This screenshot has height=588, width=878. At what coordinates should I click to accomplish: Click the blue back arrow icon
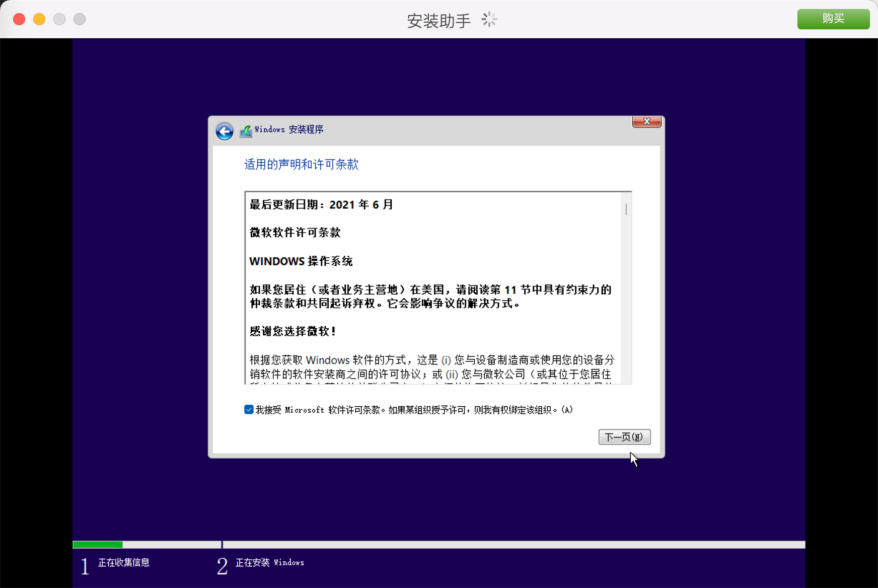[225, 131]
